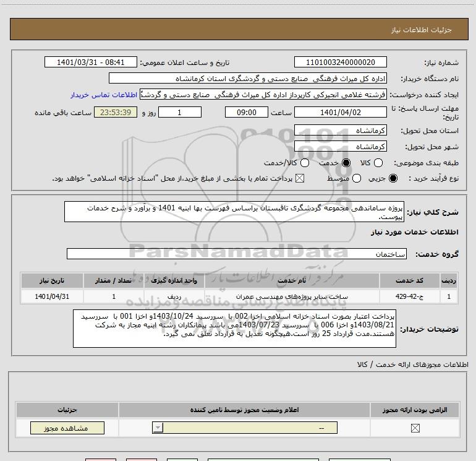Select the کالا radio button
The image size is (476, 461).
pos(378,163)
